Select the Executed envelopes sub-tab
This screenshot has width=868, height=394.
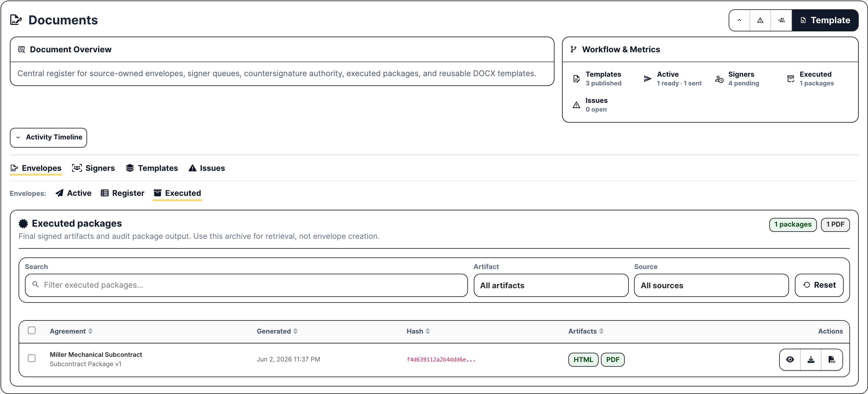click(177, 193)
